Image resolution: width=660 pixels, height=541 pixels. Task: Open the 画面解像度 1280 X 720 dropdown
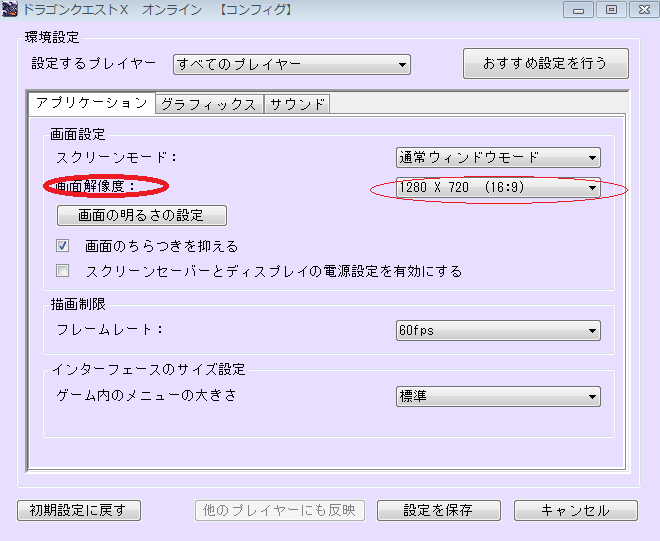(498, 187)
